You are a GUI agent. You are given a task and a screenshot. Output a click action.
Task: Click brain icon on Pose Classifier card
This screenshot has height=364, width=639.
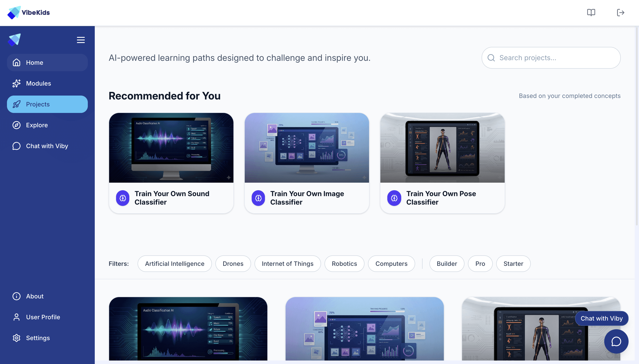coord(394,198)
